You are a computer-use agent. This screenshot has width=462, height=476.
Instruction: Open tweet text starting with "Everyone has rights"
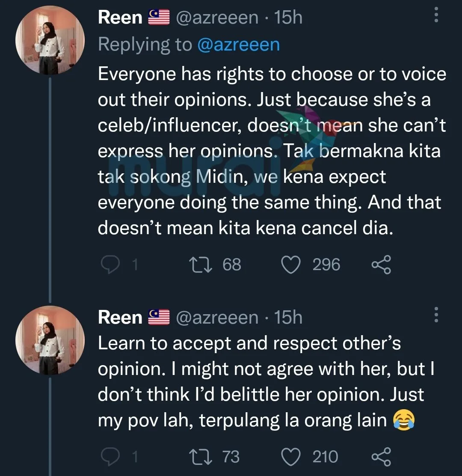tap(269, 151)
